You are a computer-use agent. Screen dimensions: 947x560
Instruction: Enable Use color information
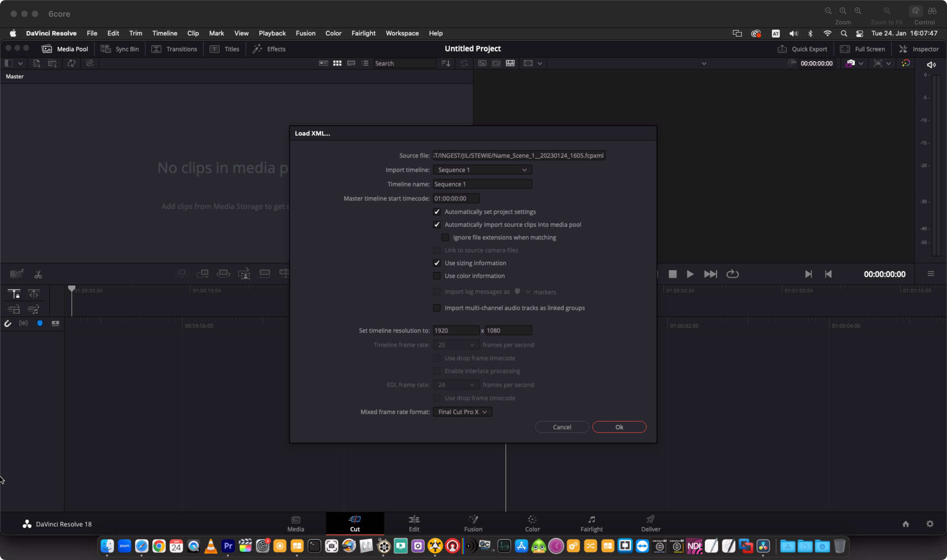437,276
